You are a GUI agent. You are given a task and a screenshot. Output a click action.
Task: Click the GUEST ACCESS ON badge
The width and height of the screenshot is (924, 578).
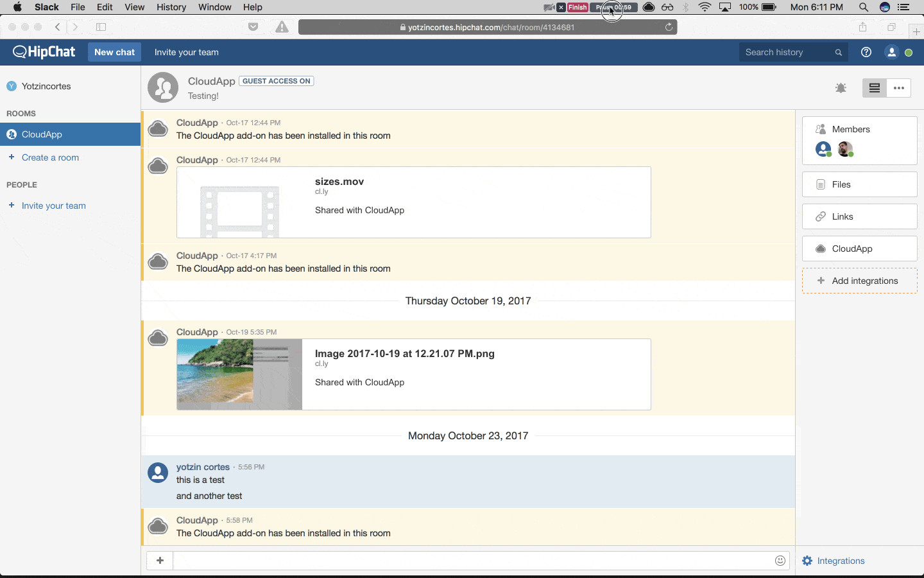click(277, 81)
